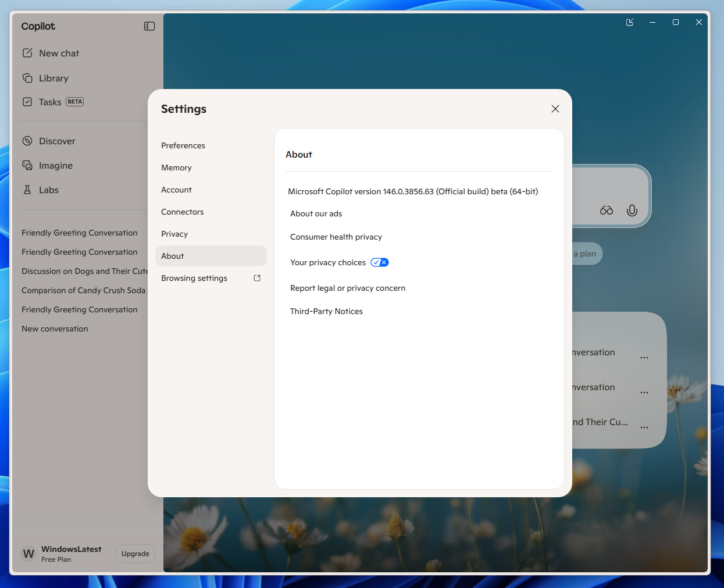Open the About our ads link
Viewport: 724px width, 588px height.
click(316, 213)
